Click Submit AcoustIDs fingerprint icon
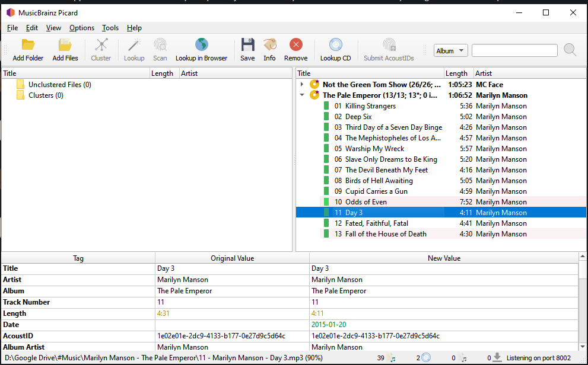The width and height of the screenshot is (588, 365). [x=389, y=44]
